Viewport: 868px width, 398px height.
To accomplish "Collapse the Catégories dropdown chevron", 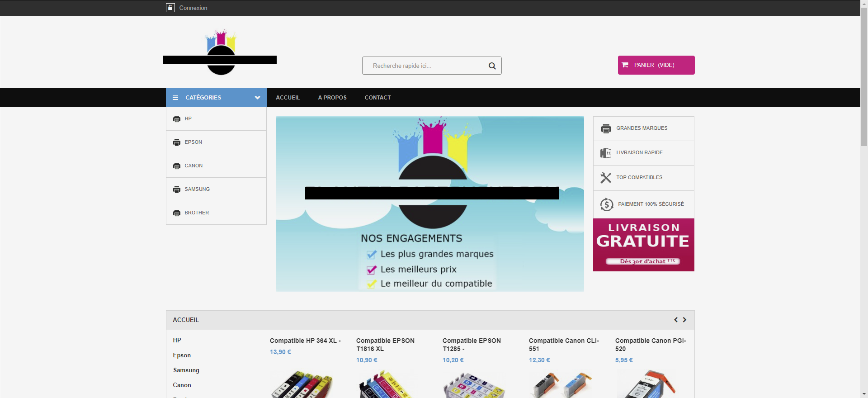I will coord(257,98).
